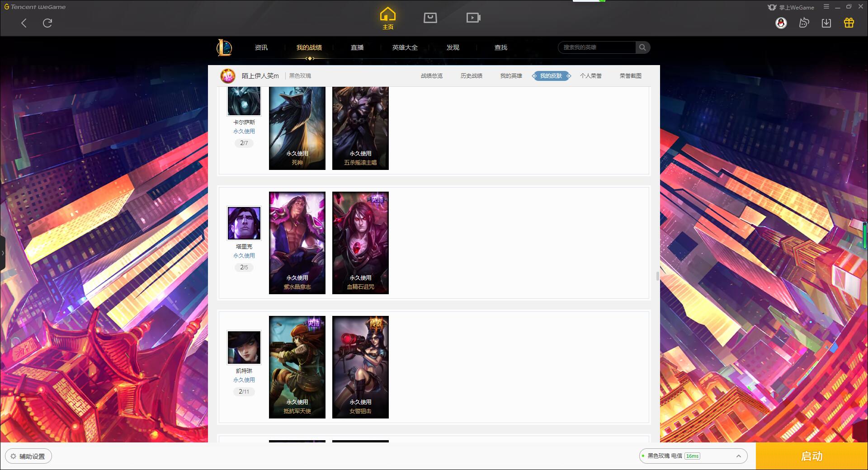Switch to 个人荣誉 sub-tab
Image resolution: width=868 pixels, height=470 pixels.
(591, 76)
